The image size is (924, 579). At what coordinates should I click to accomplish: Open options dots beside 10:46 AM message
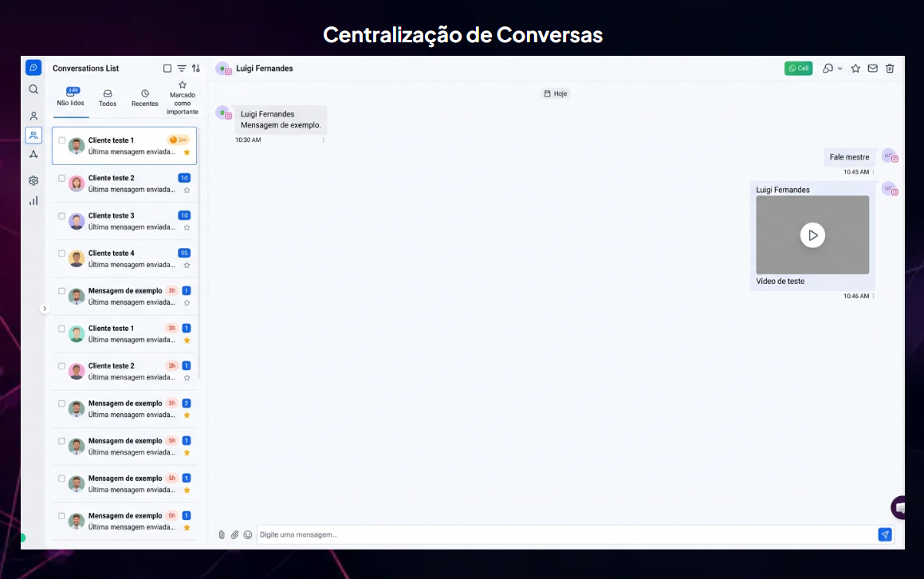pos(873,296)
